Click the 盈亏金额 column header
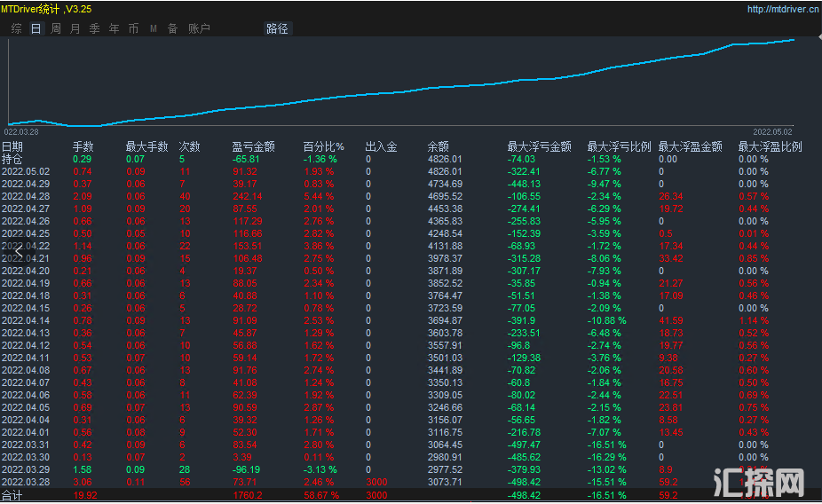822x504 pixels. point(253,146)
